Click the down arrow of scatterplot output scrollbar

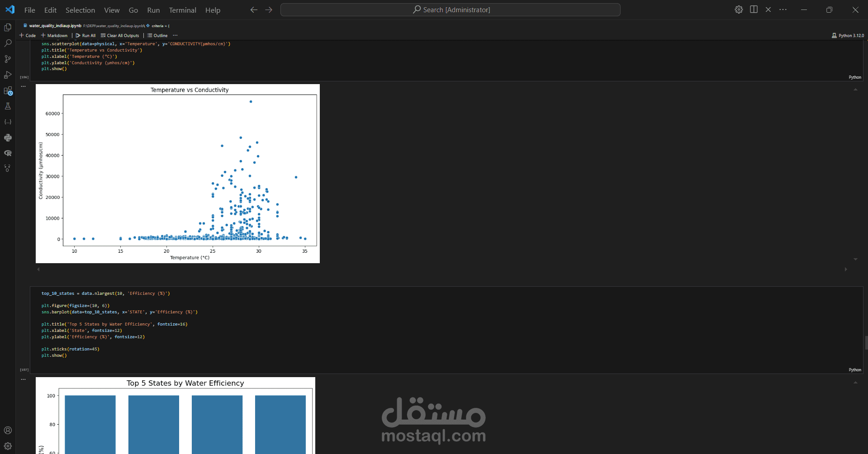pos(855,259)
